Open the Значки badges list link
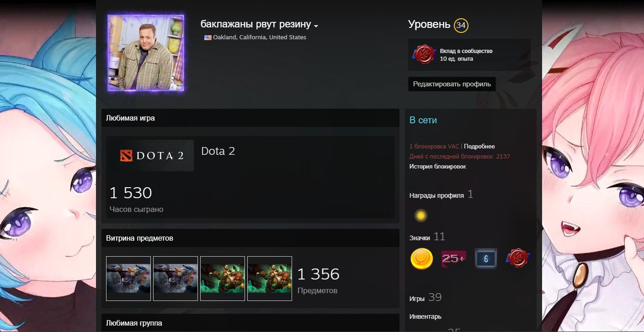 (420, 237)
